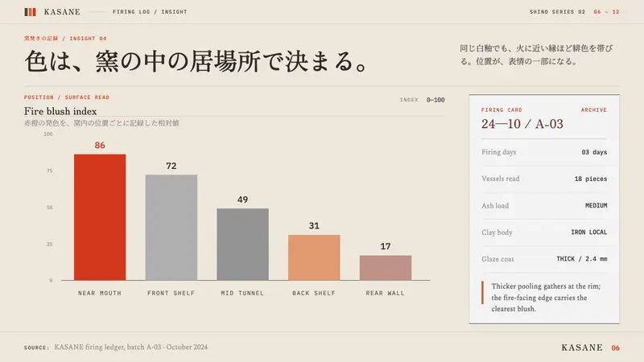Click the Glaze coat row label

coord(497,259)
